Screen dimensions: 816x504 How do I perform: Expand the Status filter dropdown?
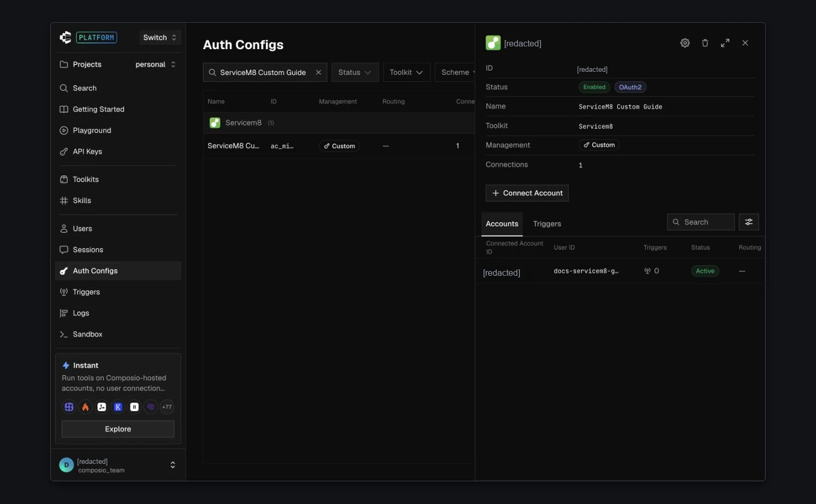click(355, 72)
